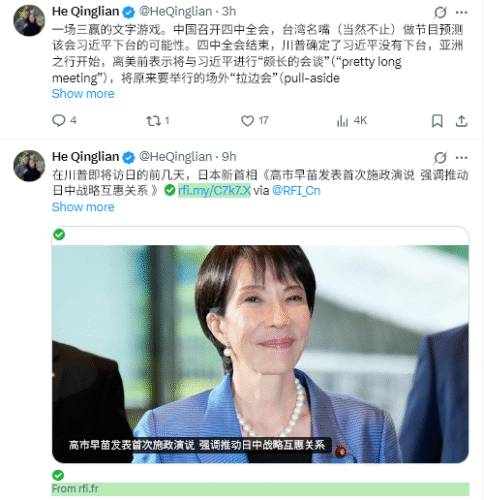
Task: Click the Grok icon on the second tweet
Action: [440, 158]
